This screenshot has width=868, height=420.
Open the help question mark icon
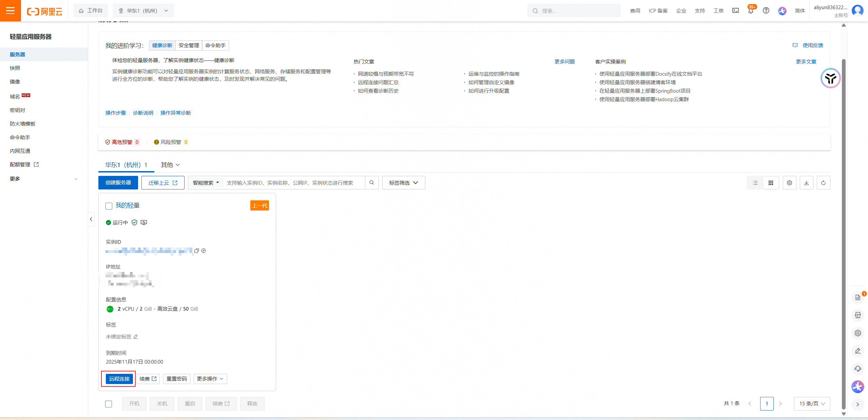coord(766,11)
